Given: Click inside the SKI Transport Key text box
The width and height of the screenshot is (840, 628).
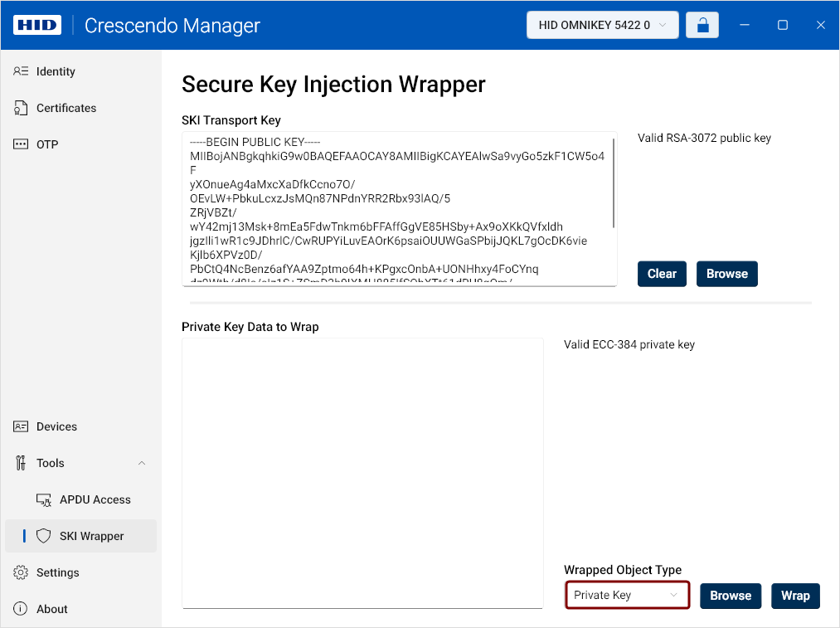Looking at the screenshot, I should pyautogui.click(x=399, y=209).
